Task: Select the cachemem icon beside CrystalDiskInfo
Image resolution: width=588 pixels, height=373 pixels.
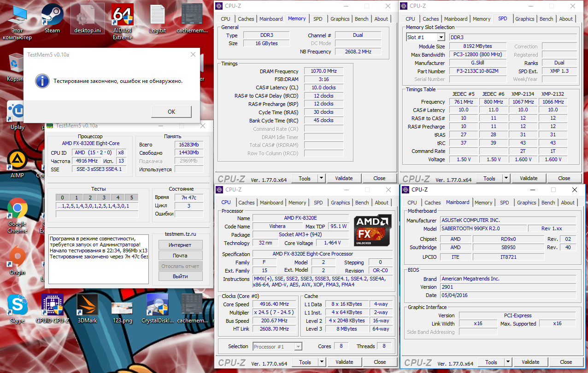Action: [193, 309]
